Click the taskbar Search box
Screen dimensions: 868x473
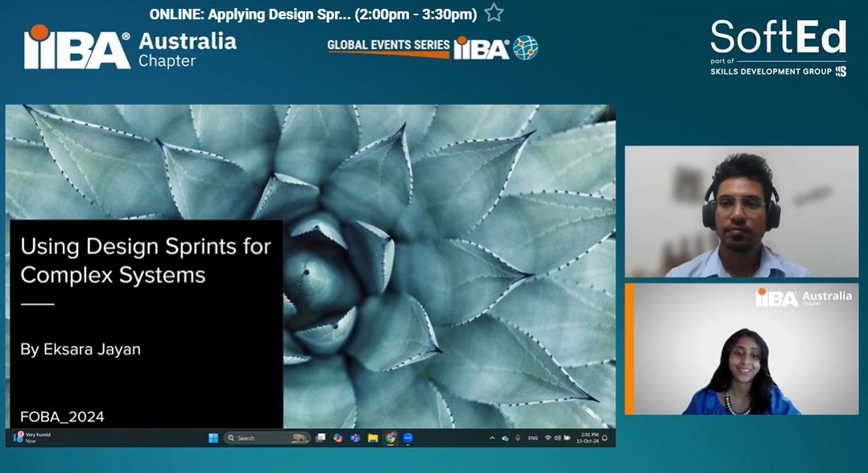pos(267,438)
